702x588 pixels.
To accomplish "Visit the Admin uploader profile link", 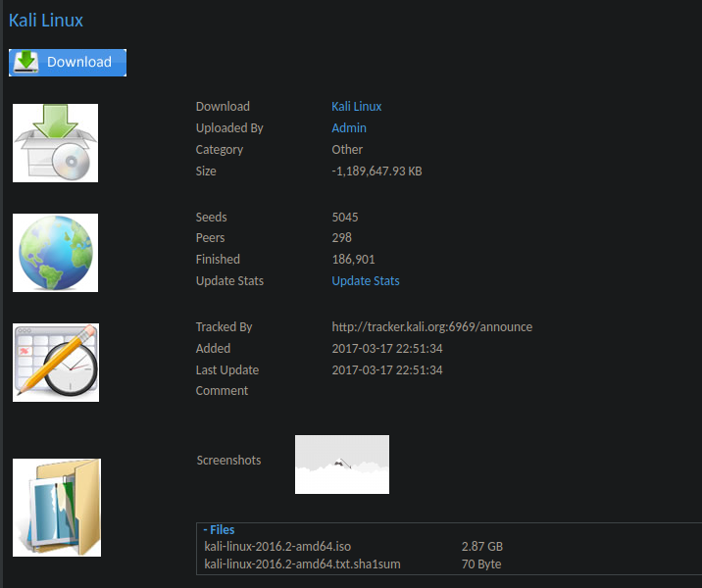I will click(x=348, y=128).
